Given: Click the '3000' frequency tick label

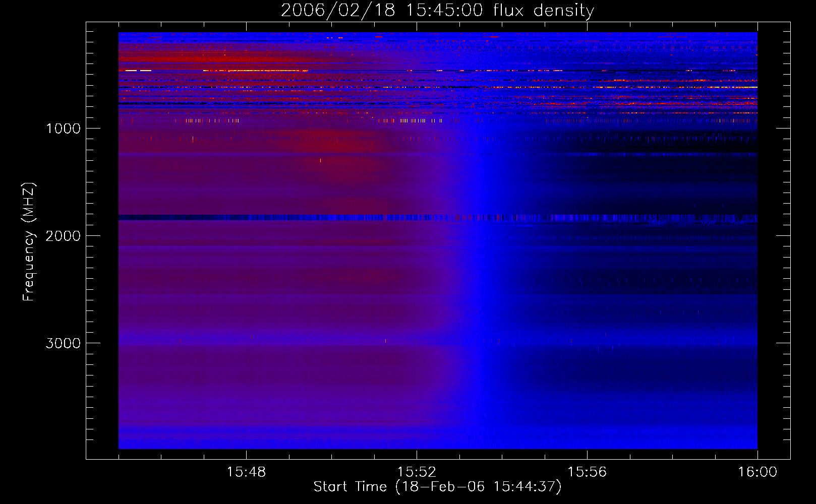Looking at the screenshot, I should pos(63,343).
